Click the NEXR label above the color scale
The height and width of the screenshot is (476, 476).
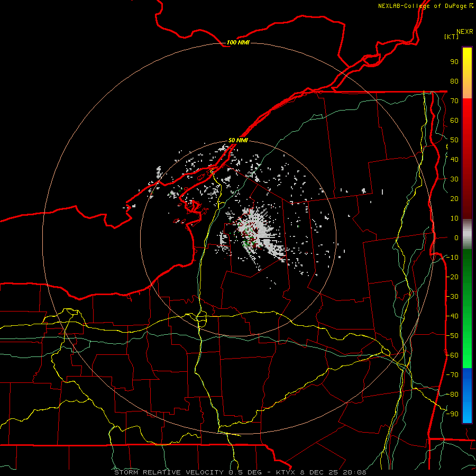click(x=465, y=32)
